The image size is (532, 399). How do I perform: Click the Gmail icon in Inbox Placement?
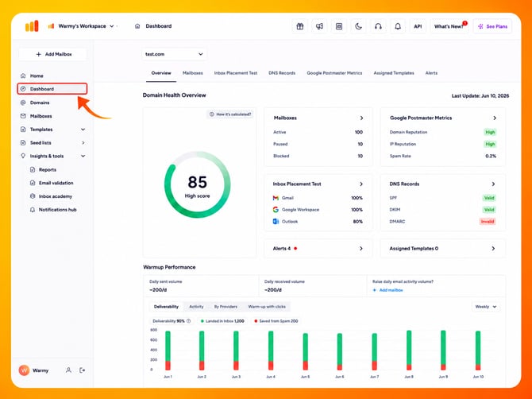tap(276, 198)
